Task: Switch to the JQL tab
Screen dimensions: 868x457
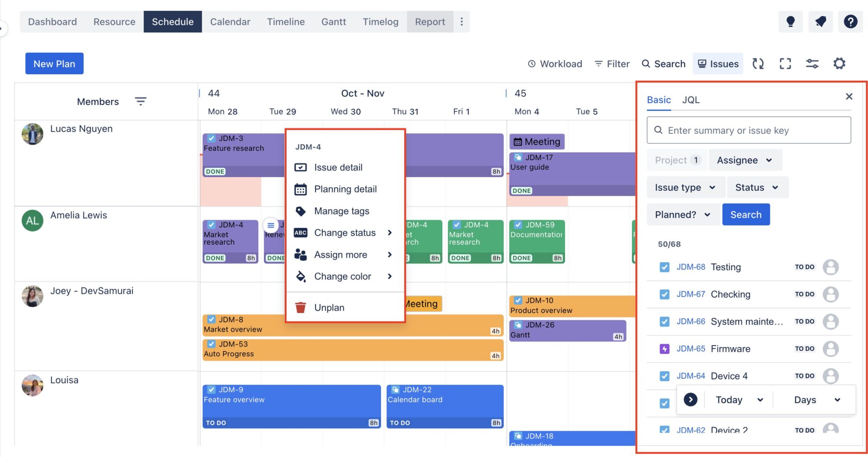Action: tap(691, 99)
